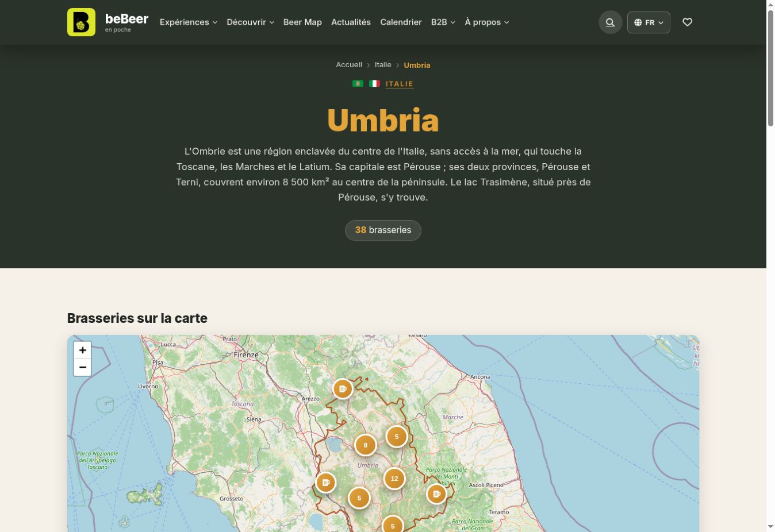The image size is (775, 532).
Task: Click the beBeer en poche wordmark
Action: pyautogui.click(x=126, y=22)
